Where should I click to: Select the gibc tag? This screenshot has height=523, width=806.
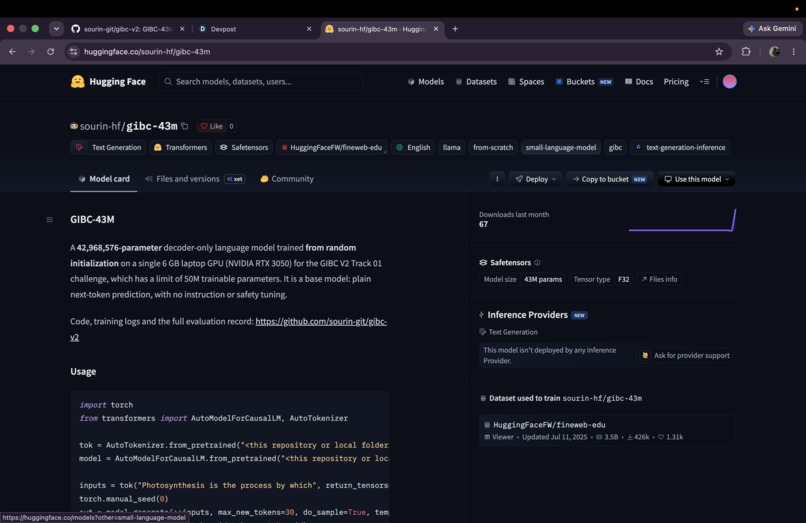[x=615, y=147]
